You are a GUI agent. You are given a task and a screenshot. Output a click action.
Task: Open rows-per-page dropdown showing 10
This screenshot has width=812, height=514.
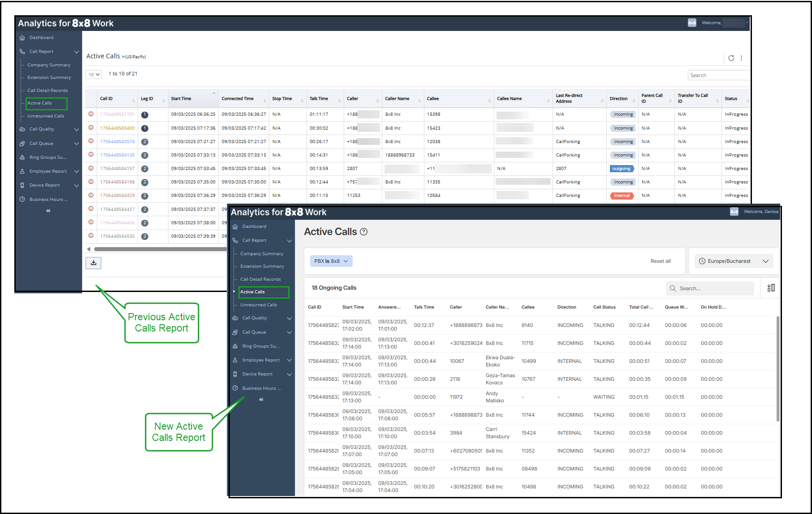(94, 74)
